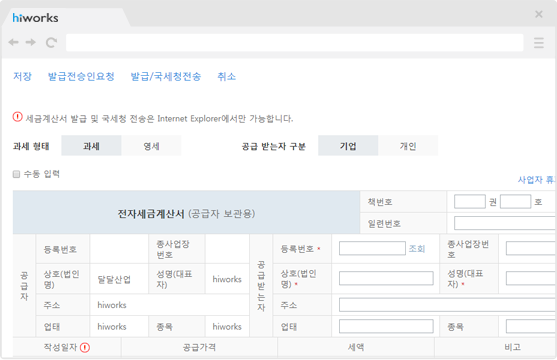The height and width of the screenshot is (360, 557).
Task: Click supplier name 달달산업
Action: click(114, 279)
